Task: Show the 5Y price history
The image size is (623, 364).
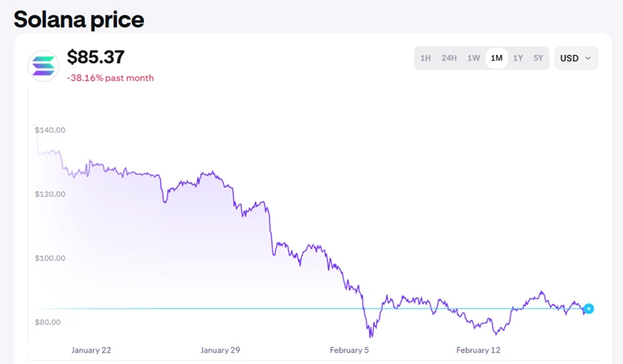Action: point(538,58)
